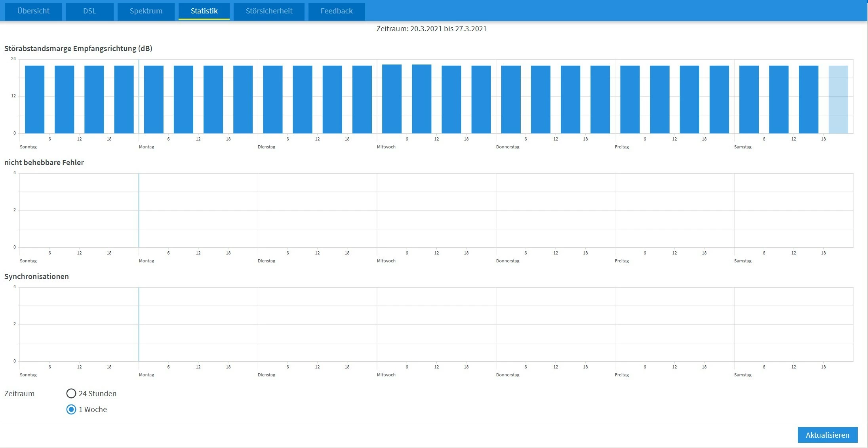868x448 pixels.
Task: Select the 1 Woche radio button
Action: pos(71,409)
